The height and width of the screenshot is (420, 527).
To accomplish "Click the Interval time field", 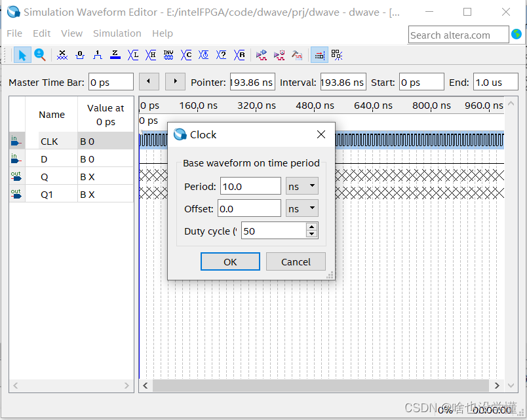I will tap(343, 82).
